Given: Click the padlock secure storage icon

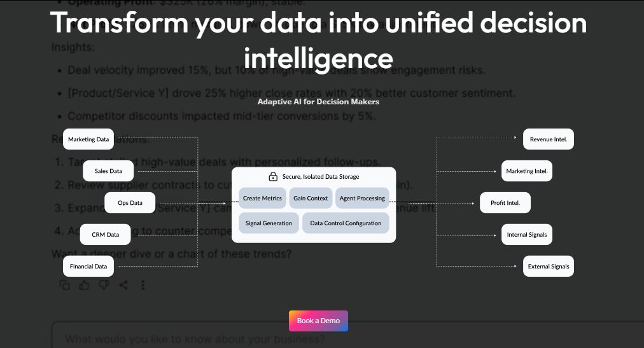Looking at the screenshot, I should 273,176.
